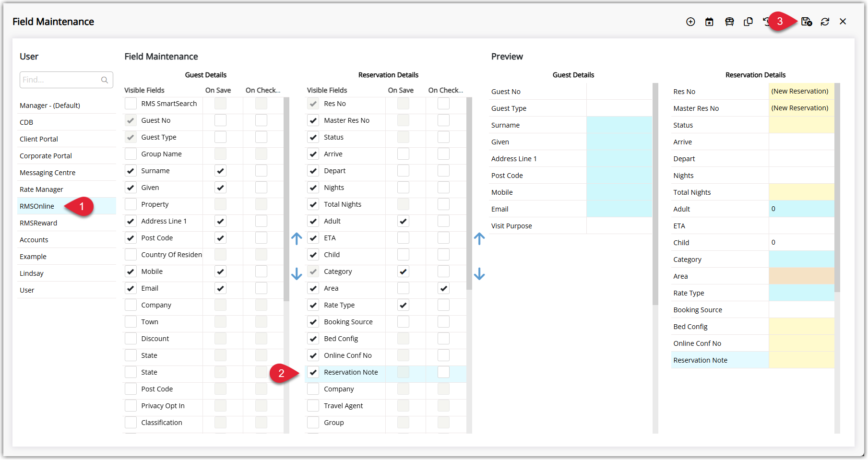Uncheck ETA visible field checkbox
This screenshot has width=868, height=460.
point(313,238)
